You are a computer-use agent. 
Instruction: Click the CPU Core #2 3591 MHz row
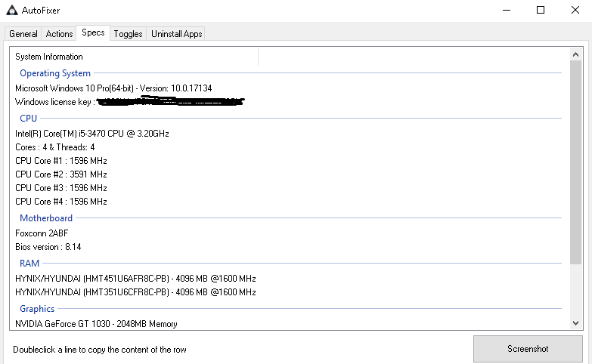(61, 174)
